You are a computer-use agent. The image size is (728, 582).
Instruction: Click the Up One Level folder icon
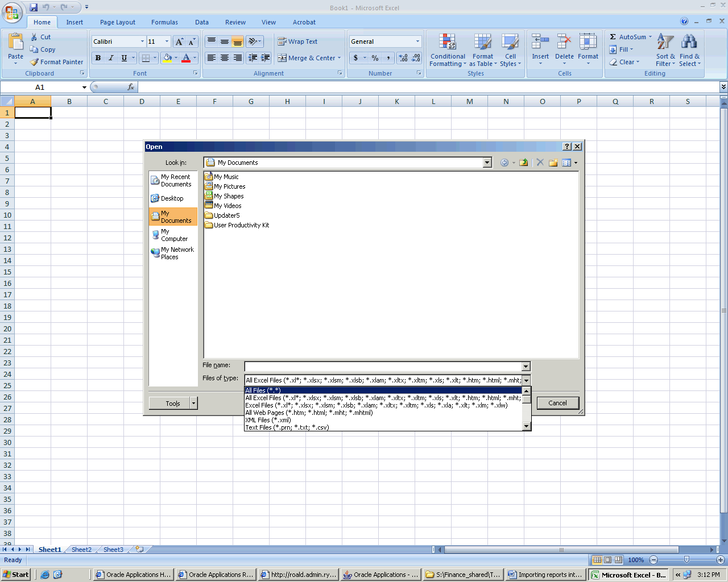click(x=523, y=163)
